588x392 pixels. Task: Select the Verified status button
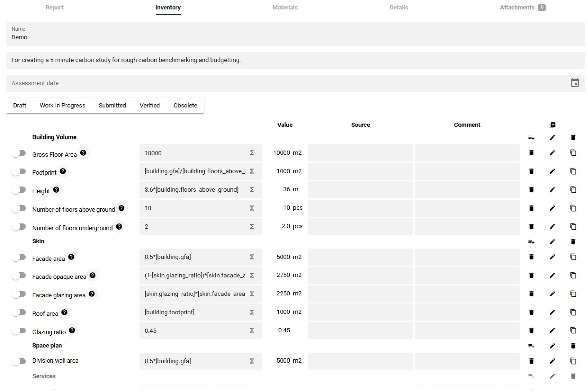coord(150,105)
